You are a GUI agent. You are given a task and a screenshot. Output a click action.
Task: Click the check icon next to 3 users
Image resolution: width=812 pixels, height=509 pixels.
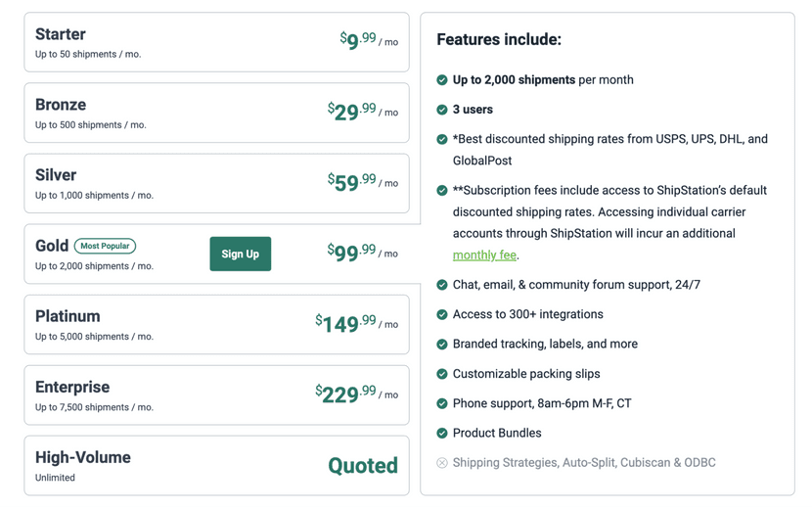pos(442,110)
